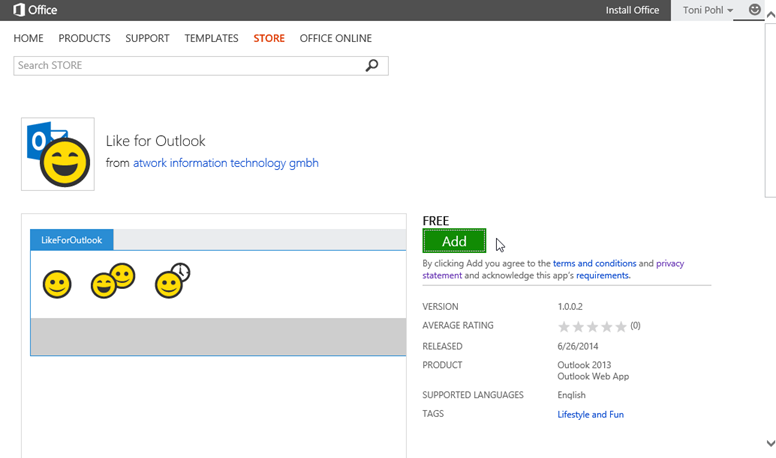Go to the TEMPLATES menu item
The image size is (776, 458).
coord(211,38)
